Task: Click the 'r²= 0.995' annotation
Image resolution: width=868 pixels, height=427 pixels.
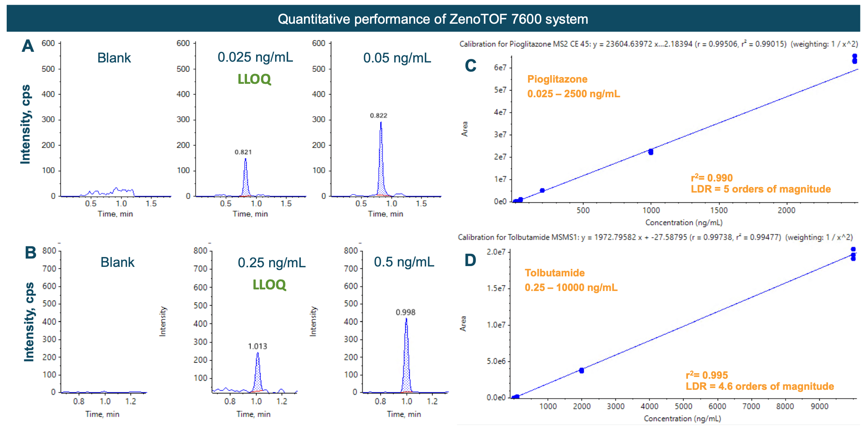Action: click(x=707, y=375)
